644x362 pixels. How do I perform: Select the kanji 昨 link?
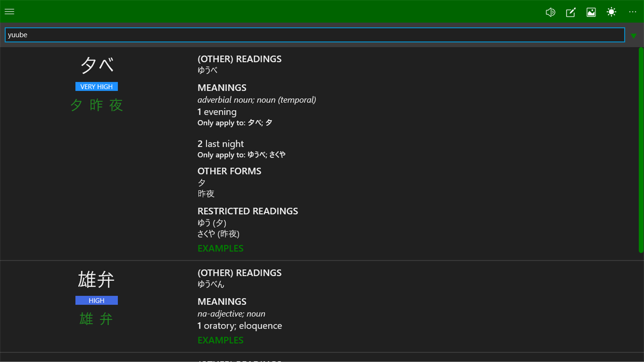click(96, 105)
